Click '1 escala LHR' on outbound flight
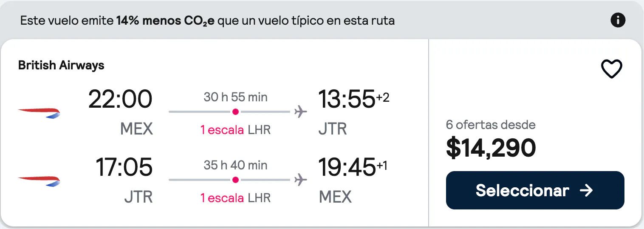The width and height of the screenshot is (644, 229). (x=235, y=129)
